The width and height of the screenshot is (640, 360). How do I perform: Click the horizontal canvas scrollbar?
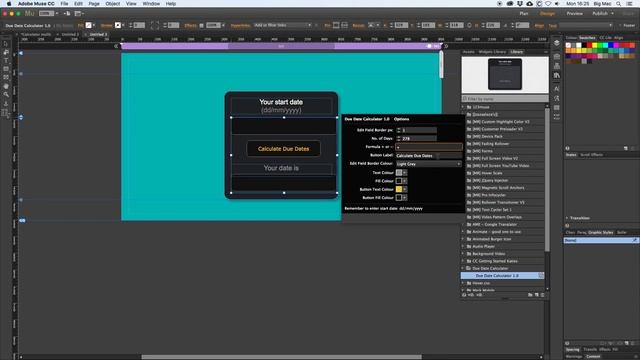click(x=282, y=357)
